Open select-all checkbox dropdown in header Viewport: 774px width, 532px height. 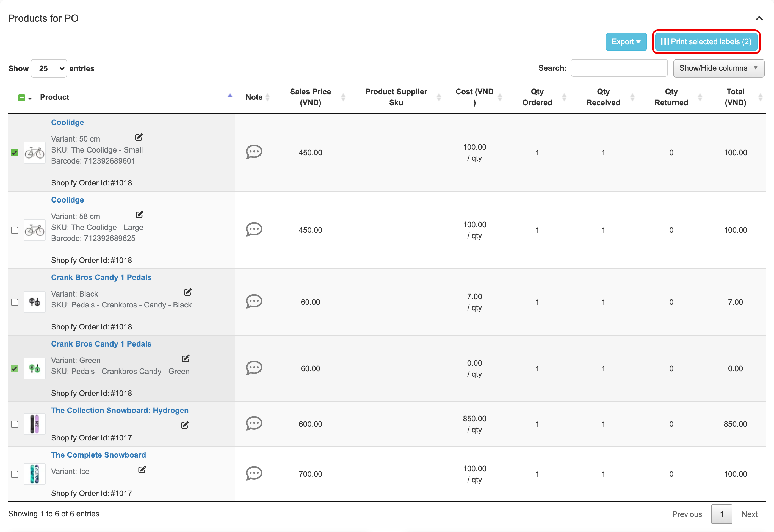coord(30,98)
